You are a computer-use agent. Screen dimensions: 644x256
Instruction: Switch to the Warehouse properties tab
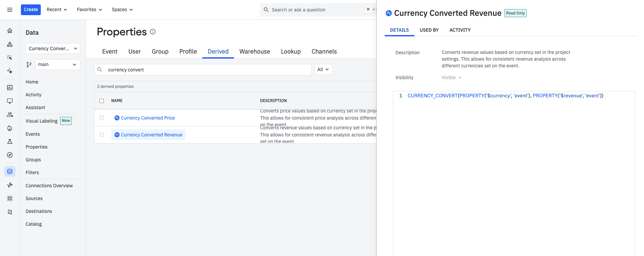click(x=255, y=52)
